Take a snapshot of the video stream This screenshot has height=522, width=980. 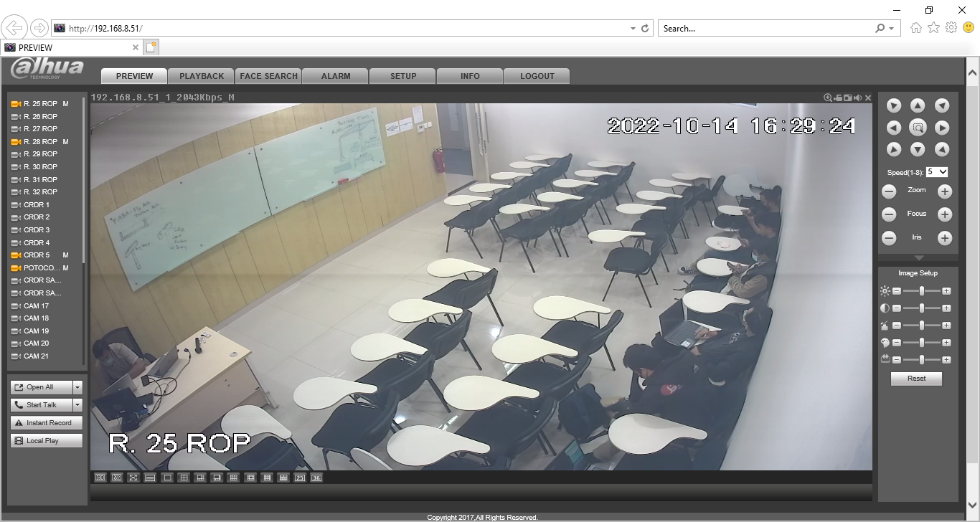coord(847,98)
